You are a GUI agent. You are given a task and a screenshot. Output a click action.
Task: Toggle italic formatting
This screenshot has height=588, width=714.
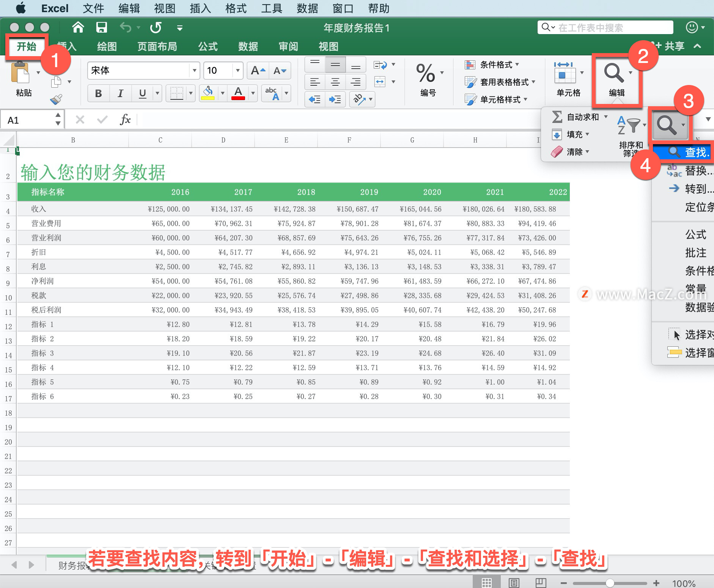pos(120,93)
